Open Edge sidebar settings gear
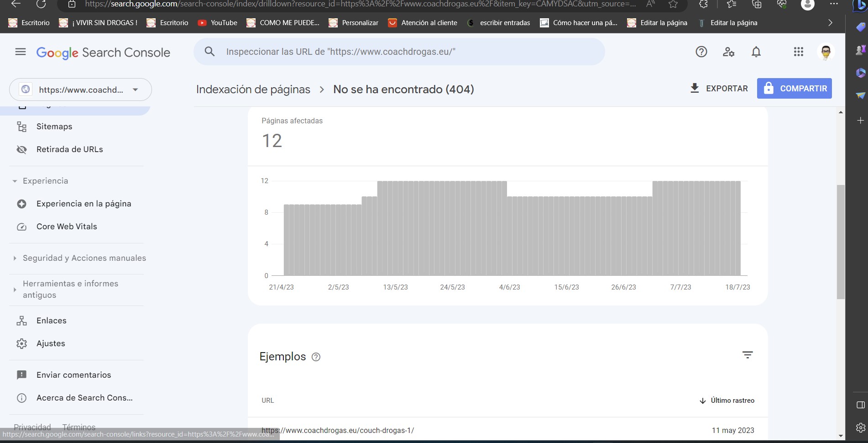868x443 pixels. coord(861,427)
